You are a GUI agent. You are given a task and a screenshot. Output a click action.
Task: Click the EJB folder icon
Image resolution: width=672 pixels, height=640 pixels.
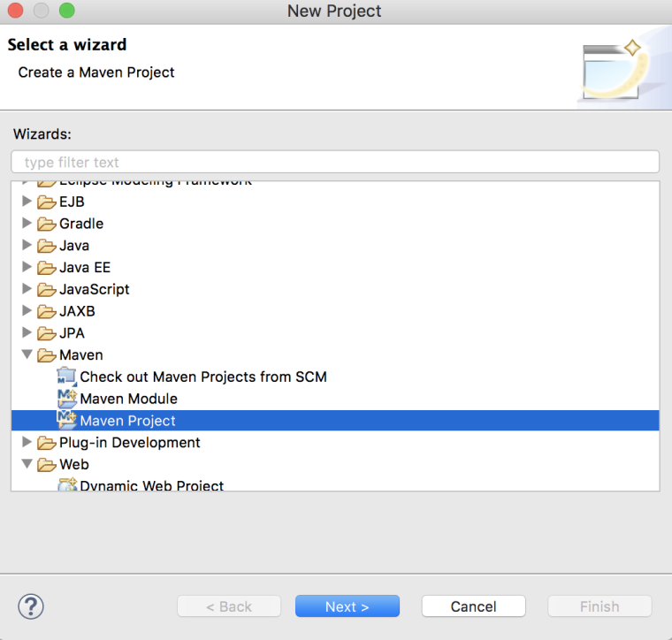[46, 202]
